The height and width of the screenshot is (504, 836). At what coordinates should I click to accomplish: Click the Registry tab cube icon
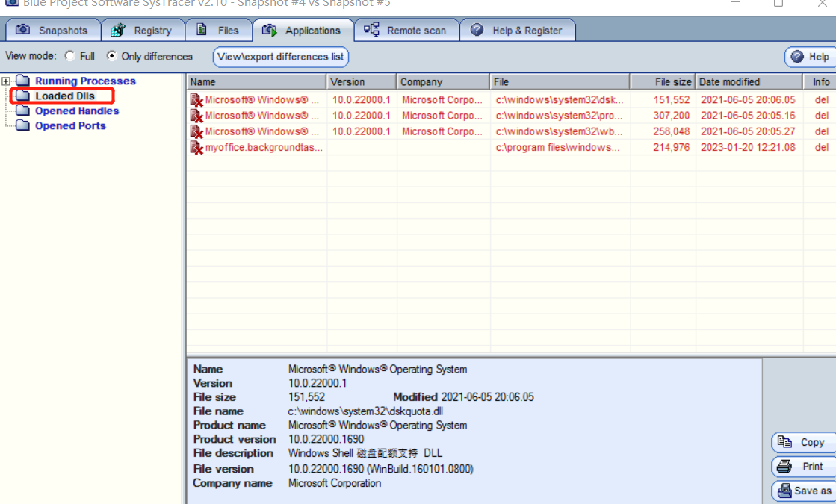tap(118, 30)
